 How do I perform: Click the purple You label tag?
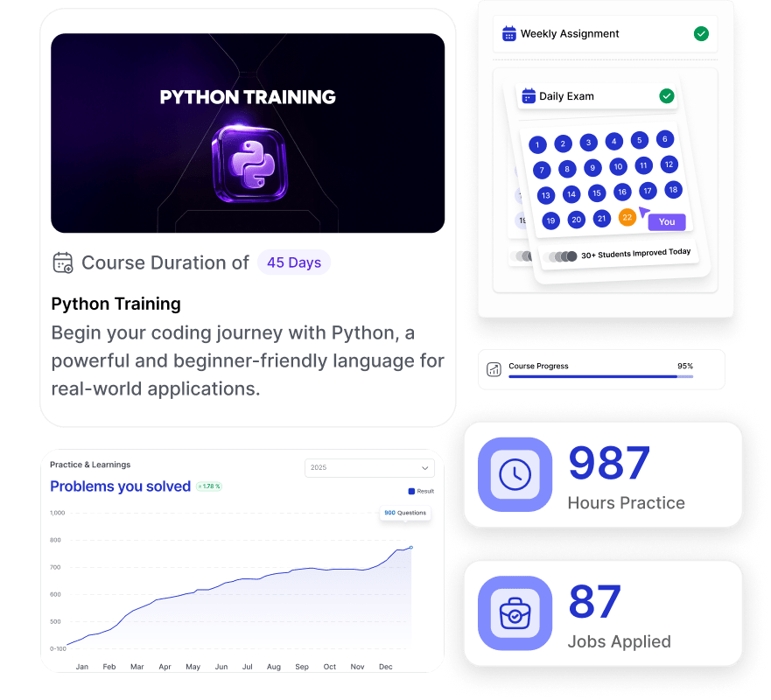pos(667,221)
